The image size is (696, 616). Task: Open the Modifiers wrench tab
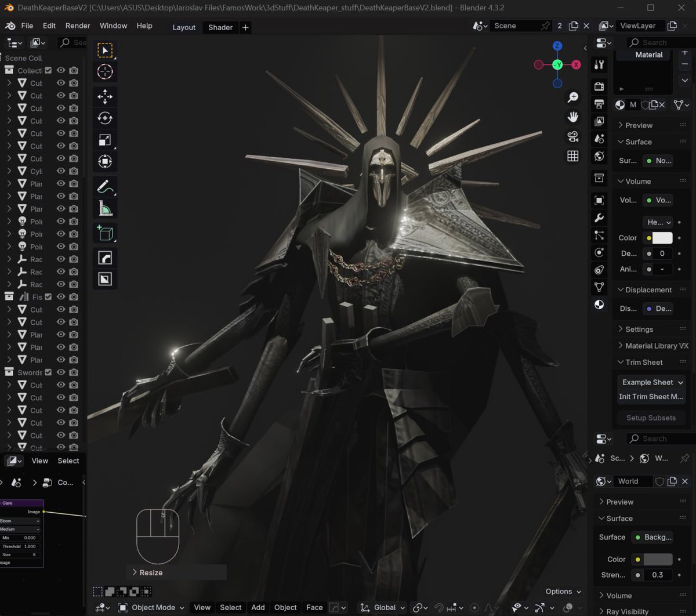(x=599, y=218)
